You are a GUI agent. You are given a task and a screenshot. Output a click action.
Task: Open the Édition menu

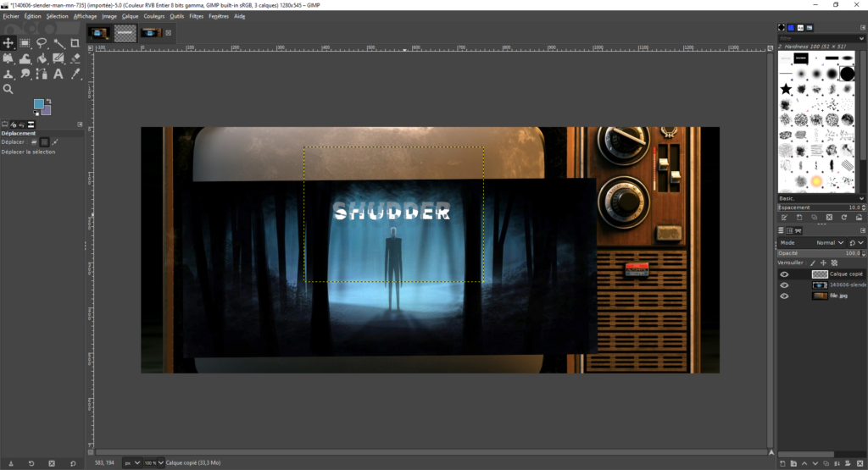pos(33,16)
